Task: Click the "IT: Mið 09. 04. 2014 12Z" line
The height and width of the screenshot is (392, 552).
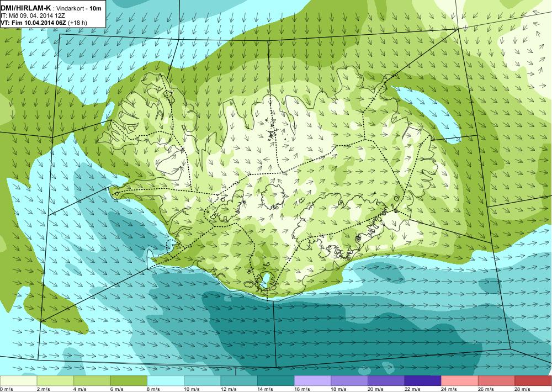Action: tap(33, 16)
